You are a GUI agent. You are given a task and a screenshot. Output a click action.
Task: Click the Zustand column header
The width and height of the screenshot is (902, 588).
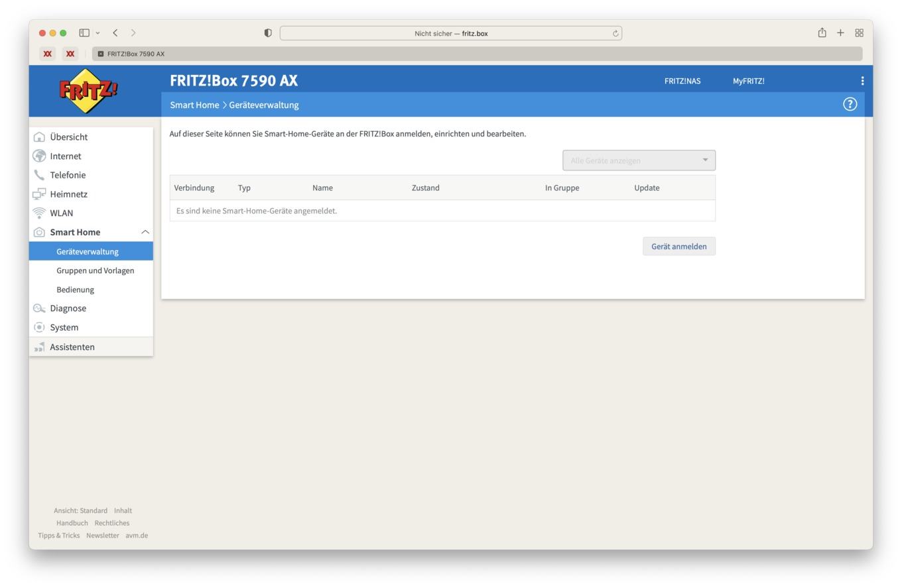[425, 188]
